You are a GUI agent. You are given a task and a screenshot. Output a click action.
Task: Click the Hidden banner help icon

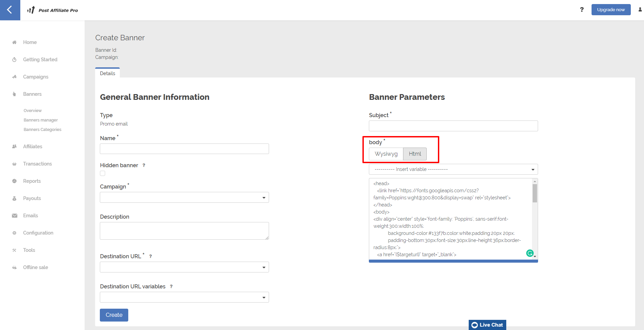(144, 165)
